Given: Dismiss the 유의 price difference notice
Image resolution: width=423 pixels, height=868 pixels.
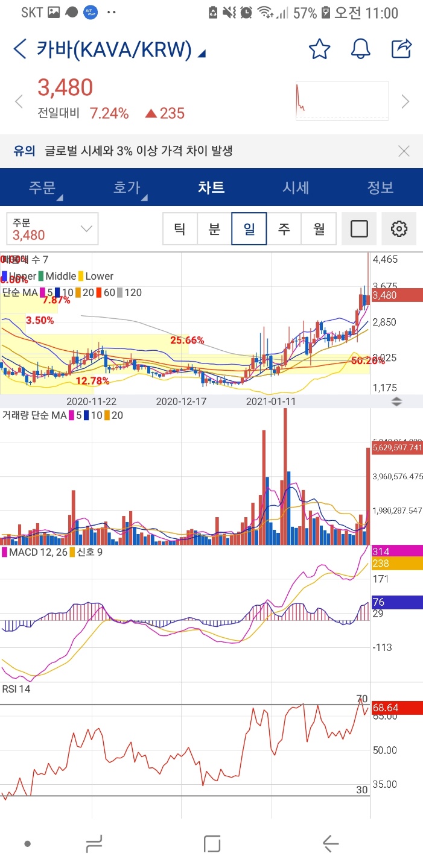Looking at the screenshot, I should click(404, 151).
